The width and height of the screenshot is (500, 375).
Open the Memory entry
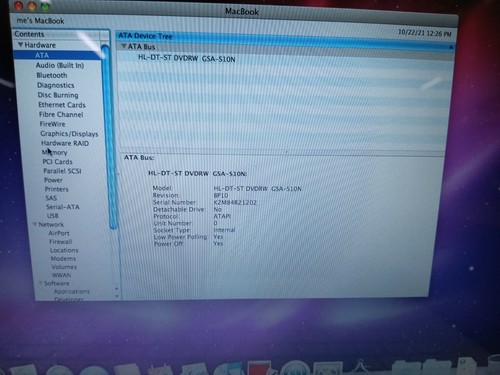click(55, 152)
